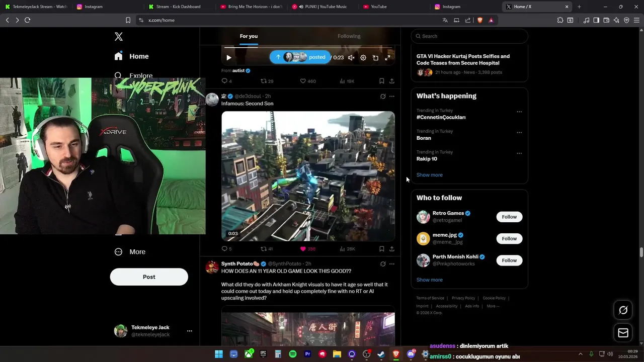This screenshot has height=362, width=644.
Task: Mute the top video's sound
Action: point(351,58)
